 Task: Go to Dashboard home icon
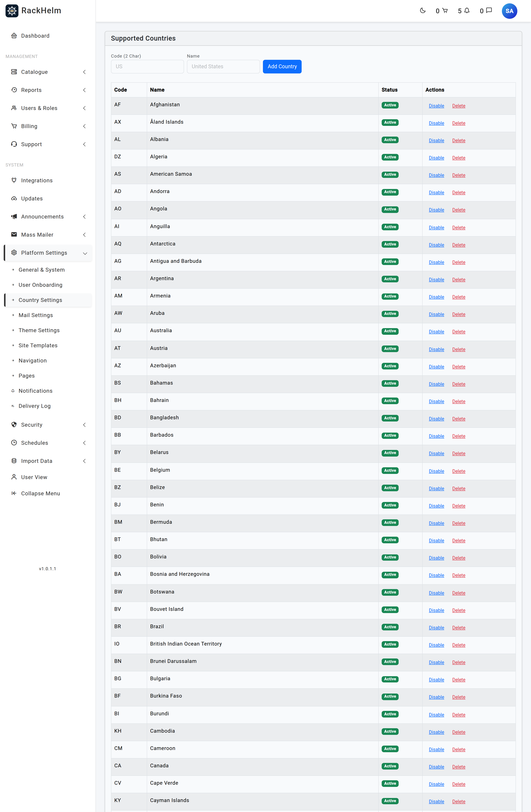tap(14, 35)
